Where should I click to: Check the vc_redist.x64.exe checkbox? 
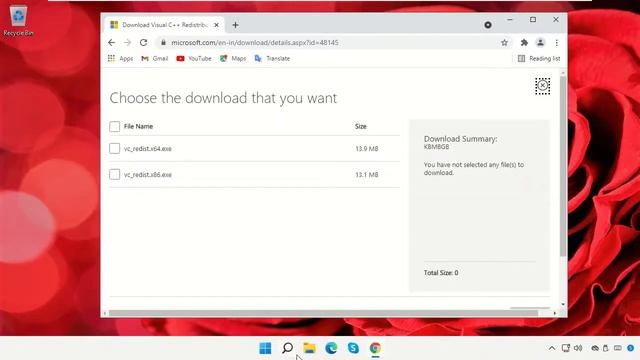(x=115, y=148)
